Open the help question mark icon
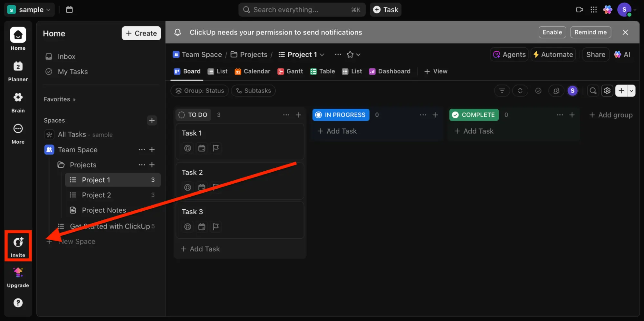The image size is (644, 321). pyautogui.click(x=18, y=303)
